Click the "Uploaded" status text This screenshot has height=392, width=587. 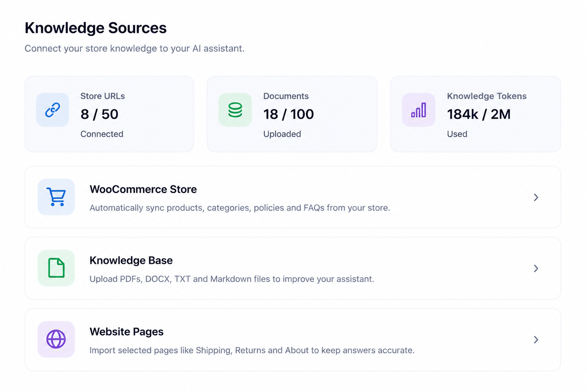282,134
